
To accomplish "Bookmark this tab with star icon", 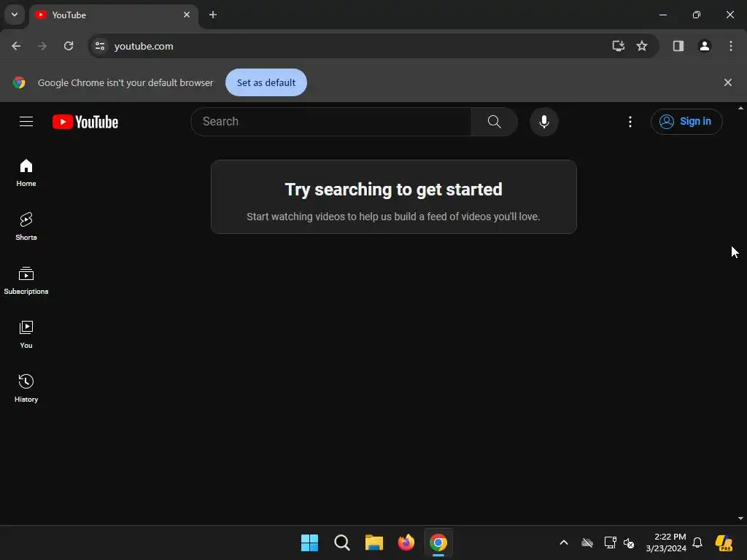I will 642,46.
